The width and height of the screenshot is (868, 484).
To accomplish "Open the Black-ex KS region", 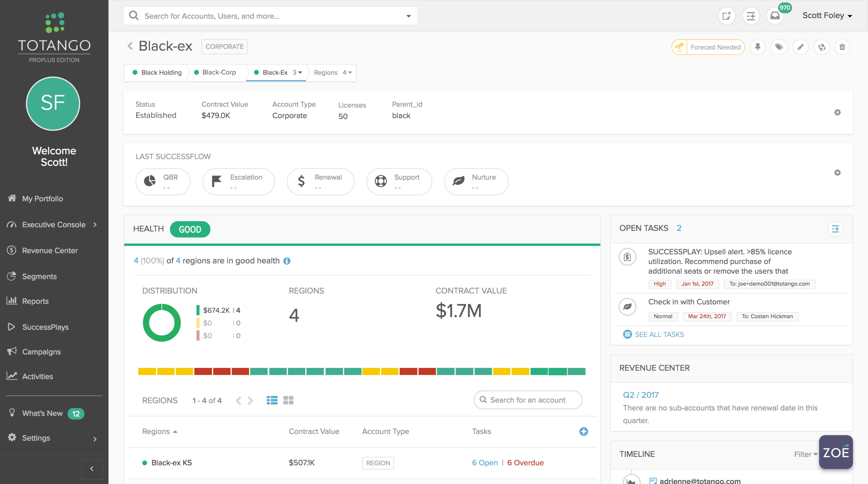I will [171, 463].
